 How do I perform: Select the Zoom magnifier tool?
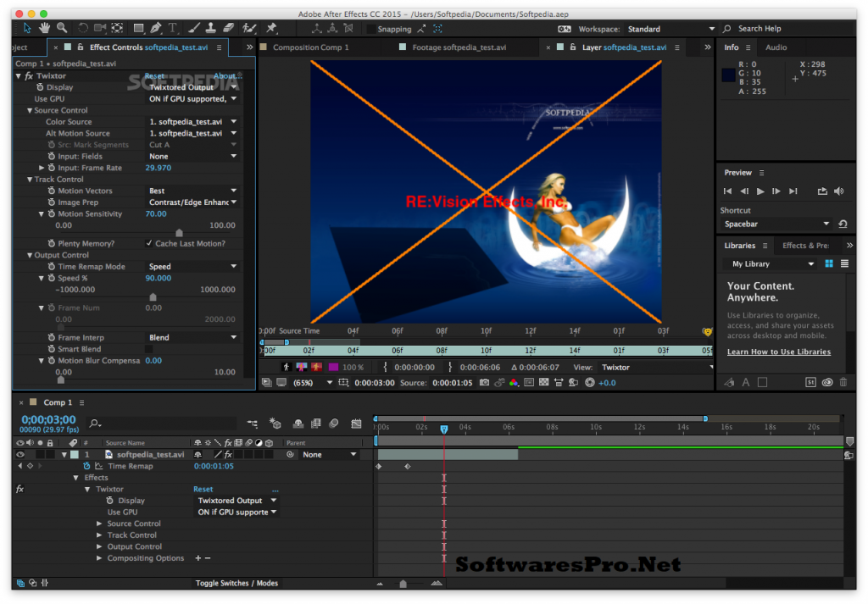tap(62, 28)
